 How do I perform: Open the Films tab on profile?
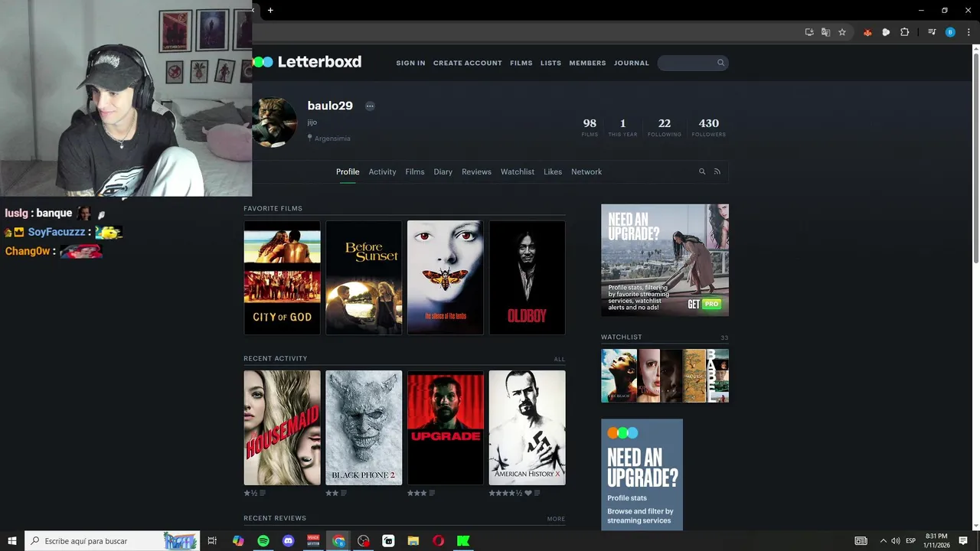[415, 171]
